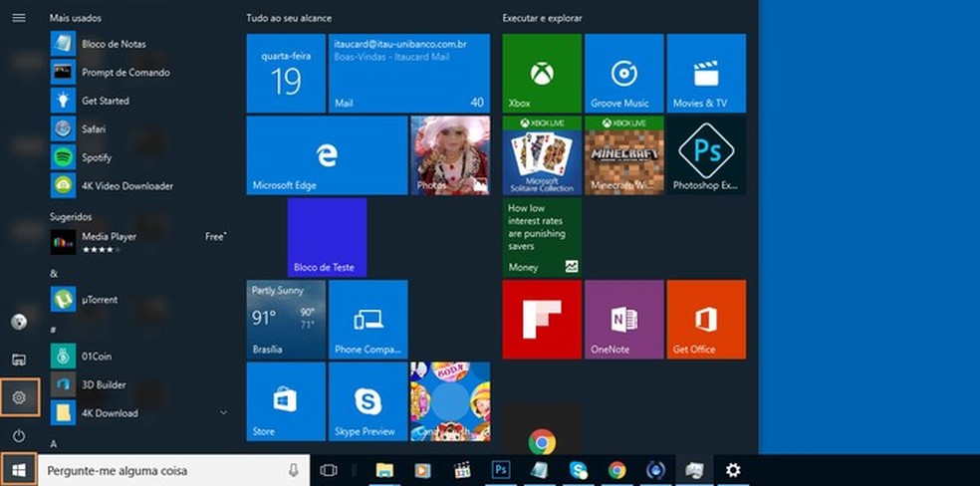Click the 'Tudo ao seu alcance' group title
The image size is (980, 486).
tap(290, 18)
